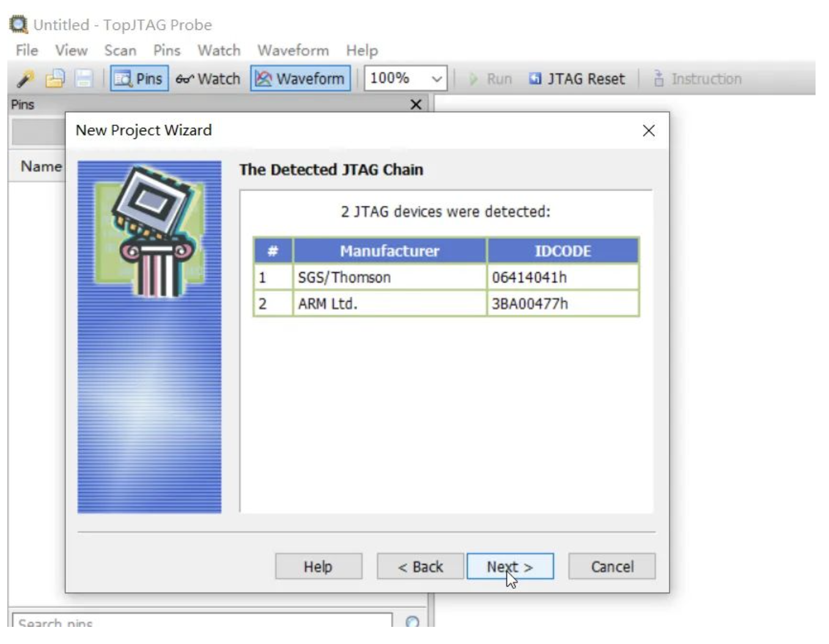Click the Save project disk icon
This screenshot has width=829, height=644.
84,79
